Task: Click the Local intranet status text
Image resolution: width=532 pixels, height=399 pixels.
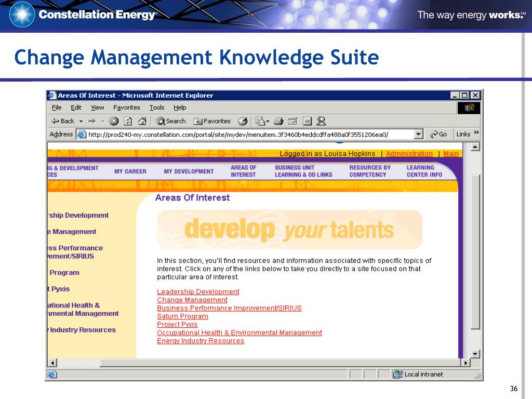Action: tap(423, 374)
